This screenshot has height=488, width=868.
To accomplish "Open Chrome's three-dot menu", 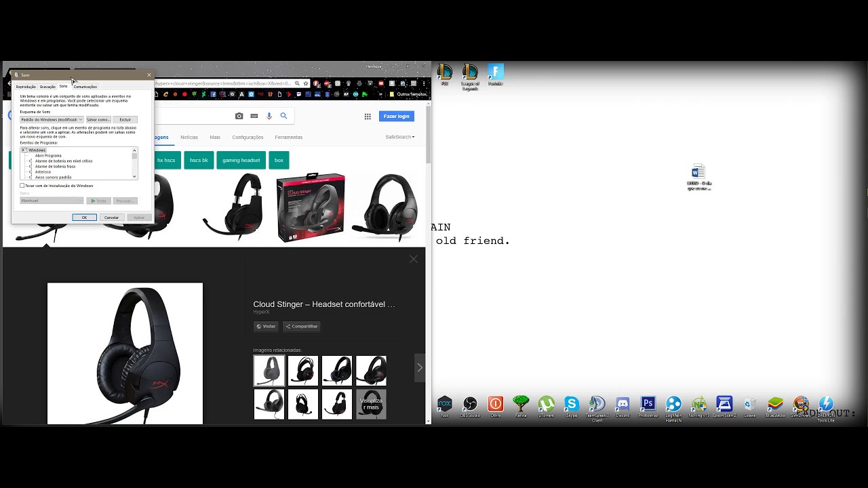I will (425, 83).
